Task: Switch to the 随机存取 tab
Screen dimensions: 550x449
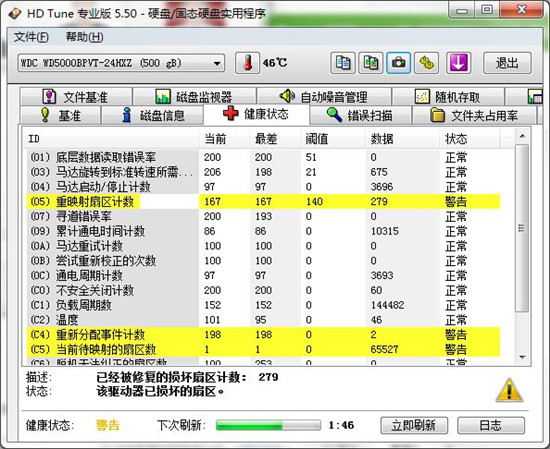Action: [448, 96]
